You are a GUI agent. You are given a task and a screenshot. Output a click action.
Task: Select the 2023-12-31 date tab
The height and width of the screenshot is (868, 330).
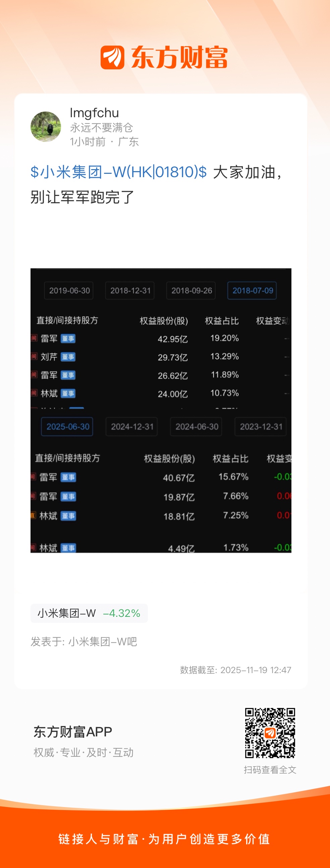point(261,427)
